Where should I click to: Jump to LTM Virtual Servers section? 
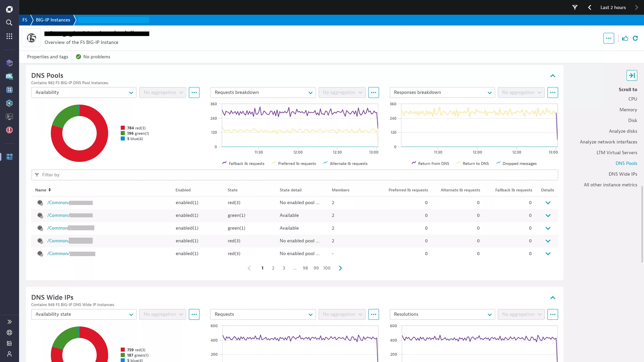pyautogui.click(x=617, y=153)
